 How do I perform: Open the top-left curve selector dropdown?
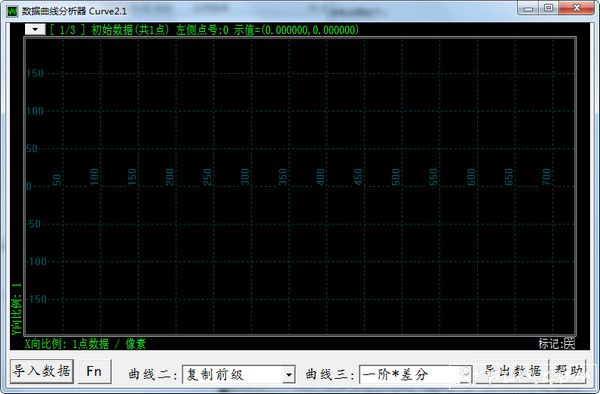(35, 29)
